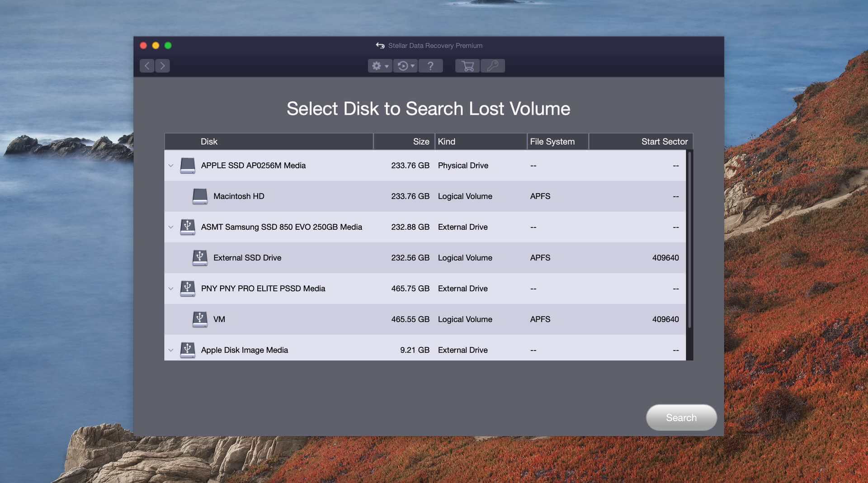Click the disk list vertical scrollbar

coord(689,240)
